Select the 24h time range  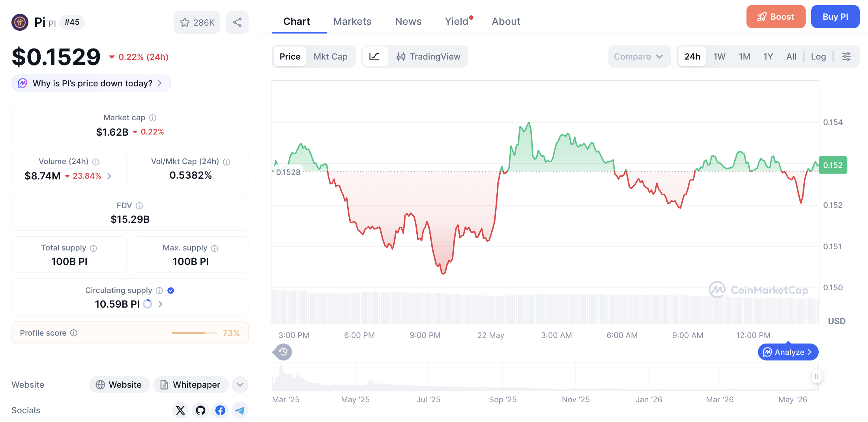click(692, 57)
